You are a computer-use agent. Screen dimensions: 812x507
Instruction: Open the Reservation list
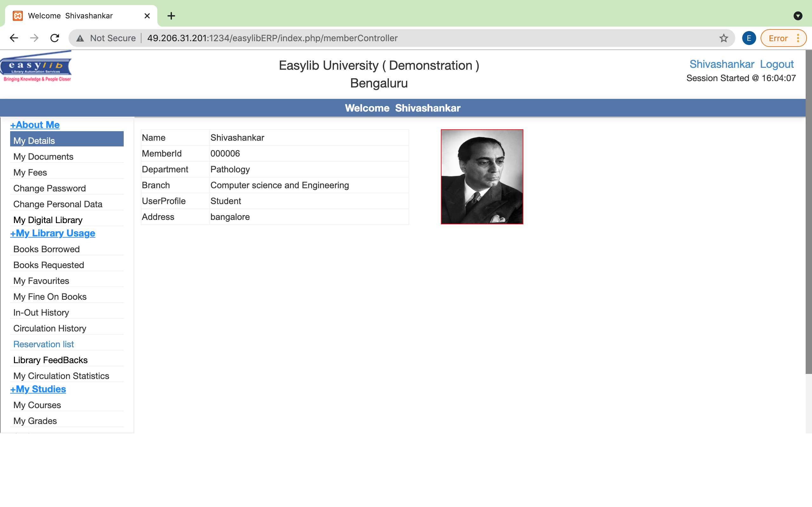tap(43, 344)
